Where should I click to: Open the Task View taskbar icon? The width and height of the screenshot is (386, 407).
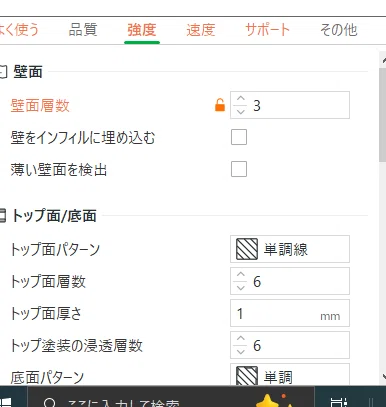coord(339,402)
